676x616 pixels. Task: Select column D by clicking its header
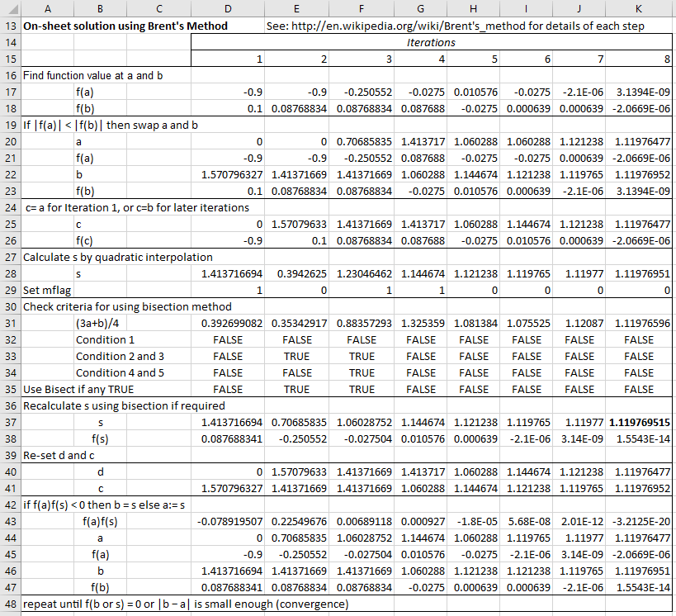tap(228, 9)
